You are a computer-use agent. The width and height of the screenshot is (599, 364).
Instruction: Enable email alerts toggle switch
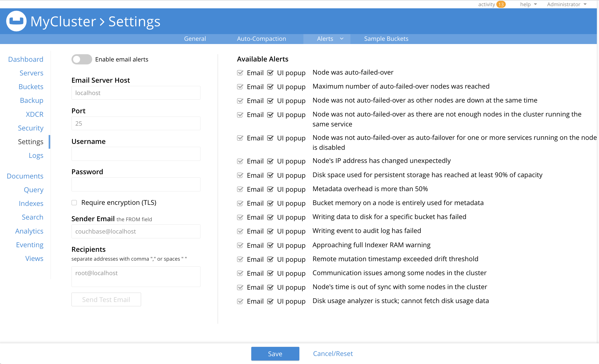click(81, 59)
